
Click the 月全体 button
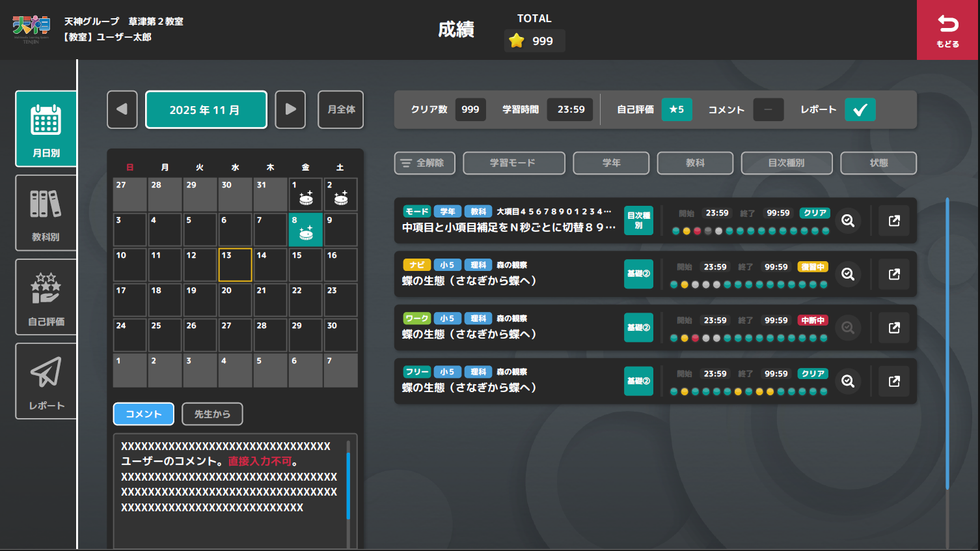(x=341, y=109)
